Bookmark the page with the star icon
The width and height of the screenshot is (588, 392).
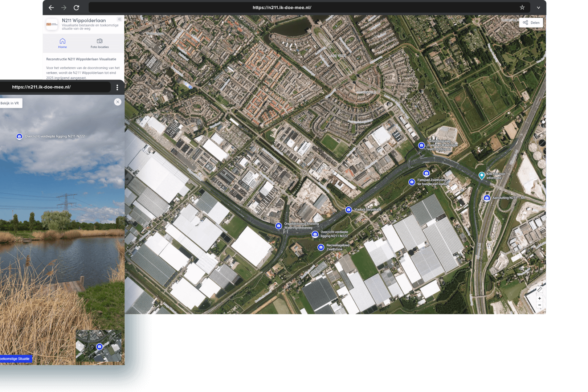click(x=522, y=8)
